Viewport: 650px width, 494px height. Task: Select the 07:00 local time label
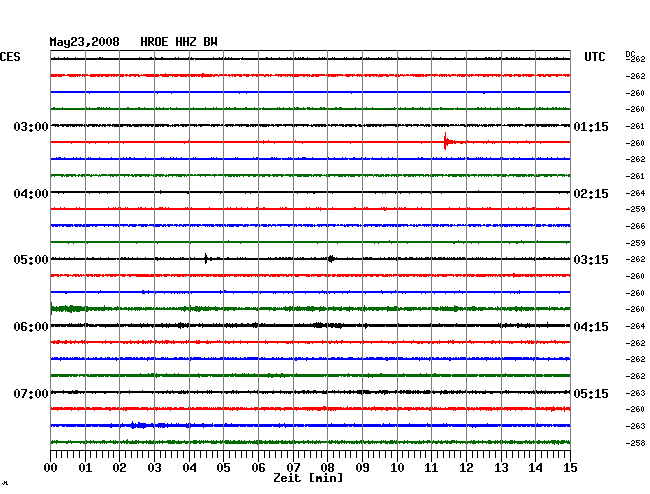(31, 393)
